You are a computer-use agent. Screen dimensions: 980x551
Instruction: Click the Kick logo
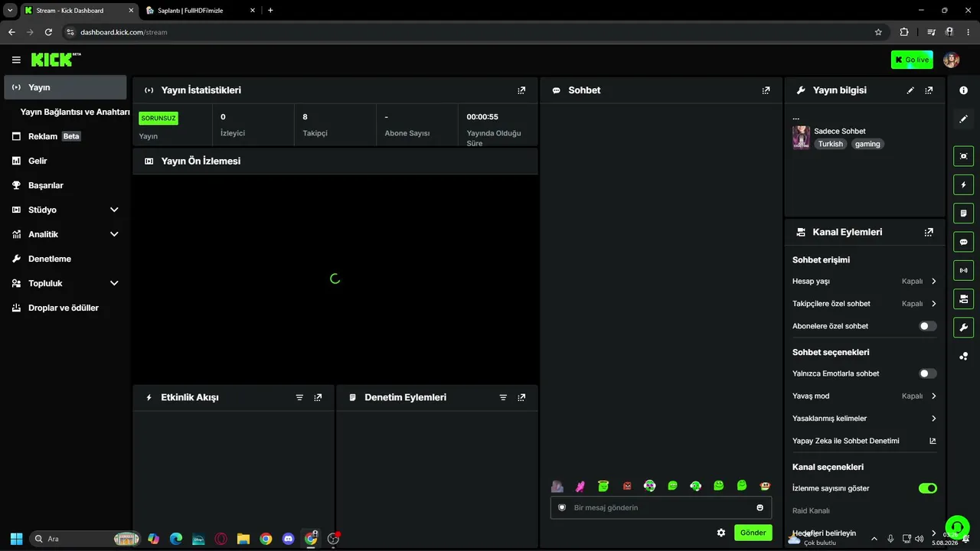tap(56, 60)
